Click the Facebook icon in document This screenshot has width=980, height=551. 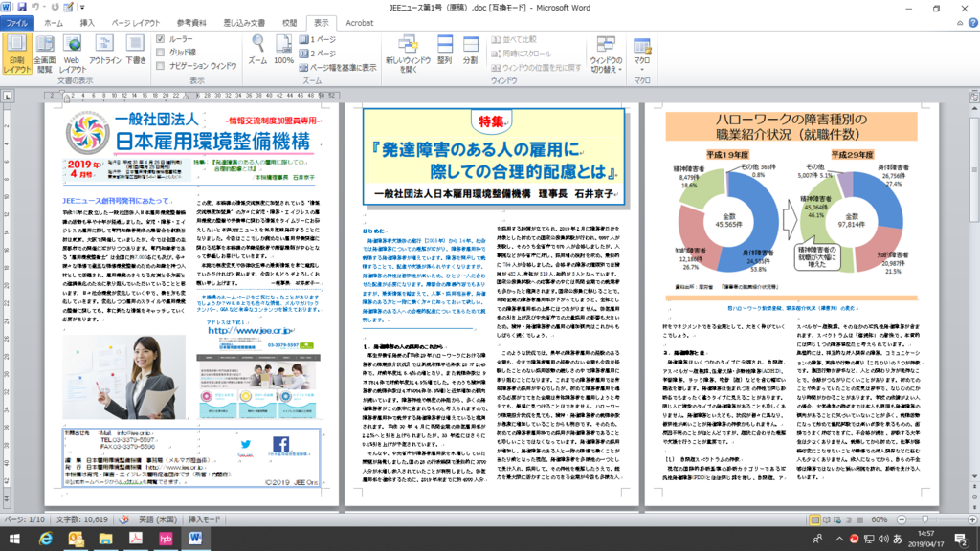(280, 444)
